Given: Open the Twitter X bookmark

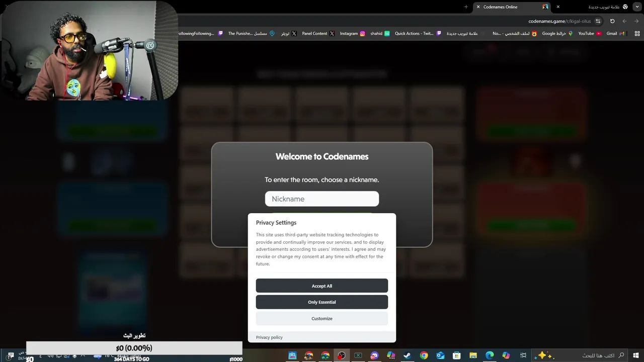Looking at the screenshot, I should [289, 34].
